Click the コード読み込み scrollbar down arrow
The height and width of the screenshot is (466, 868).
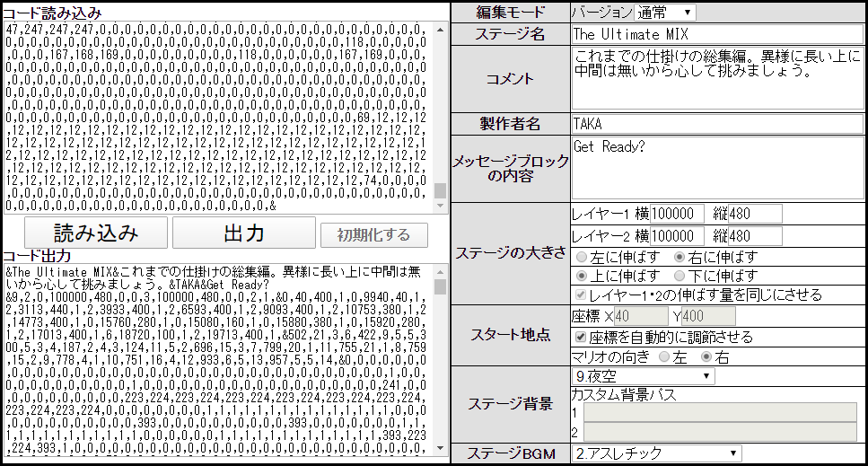click(440, 206)
